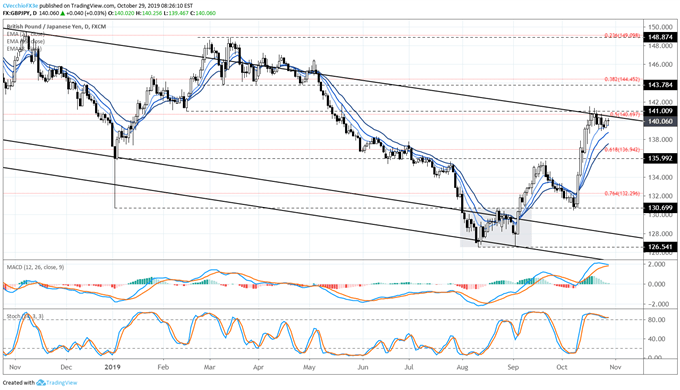680x390 pixels.
Task: Click the 138.000 value on the price scale
Action: tap(660, 140)
